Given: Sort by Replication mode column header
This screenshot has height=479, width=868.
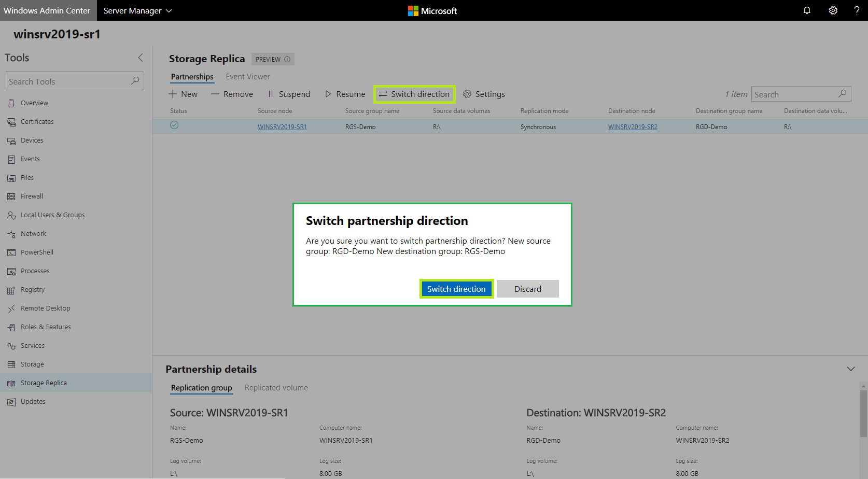Looking at the screenshot, I should point(544,111).
